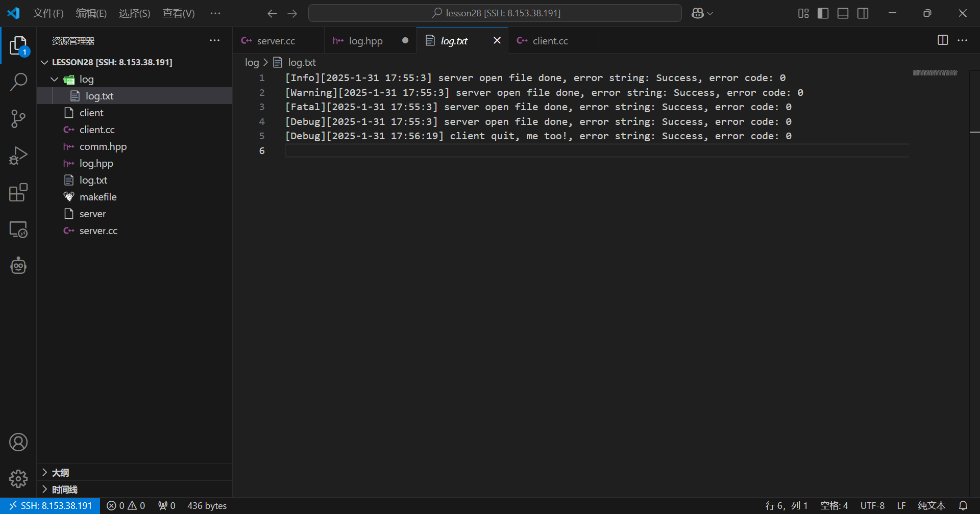
Task: Open Remote Explorer view icon
Action: [x=18, y=229]
